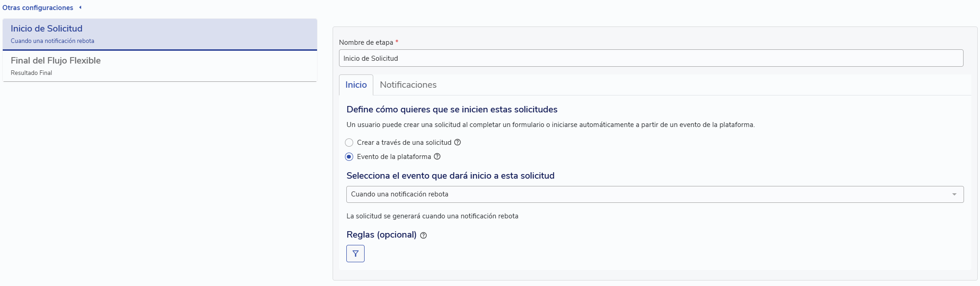The width and height of the screenshot is (980, 286).
Task: Click the 'Nombre de etapa' field label
Action: tap(366, 42)
